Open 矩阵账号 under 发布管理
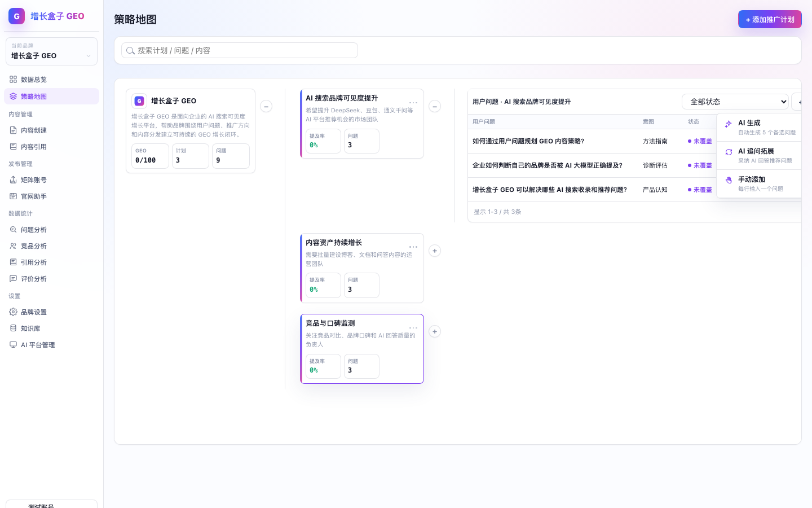This screenshot has width=812, height=508. point(51,180)
